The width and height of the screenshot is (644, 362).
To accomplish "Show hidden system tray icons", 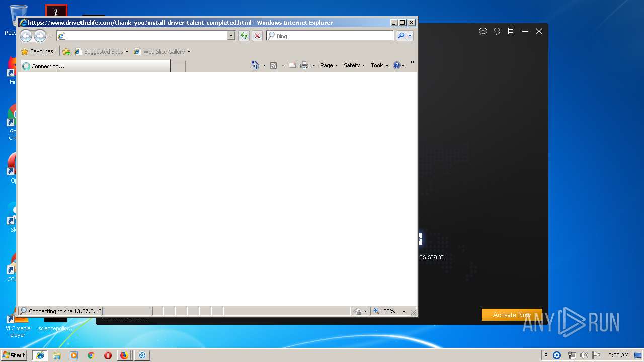I will pos(546,355).
